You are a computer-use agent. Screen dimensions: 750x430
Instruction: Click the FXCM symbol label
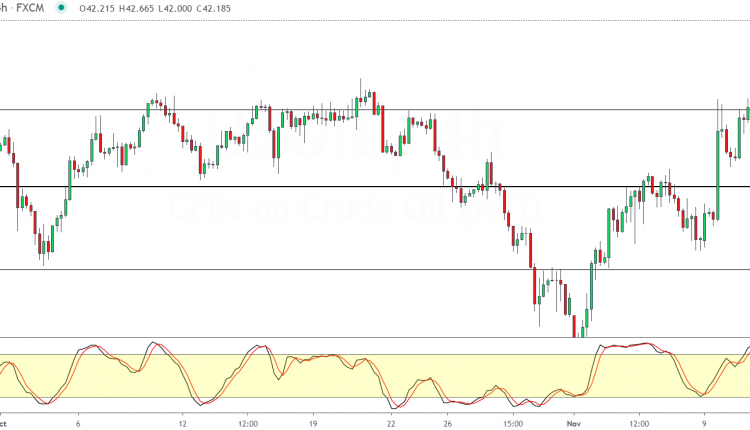point(30,8)
